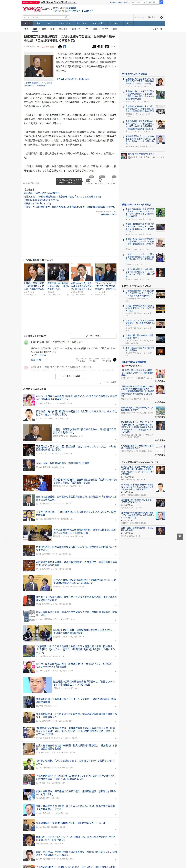This screenshot has width=186, height=868.
Task: Select the みんなの意見 tab
Action: 98,24
